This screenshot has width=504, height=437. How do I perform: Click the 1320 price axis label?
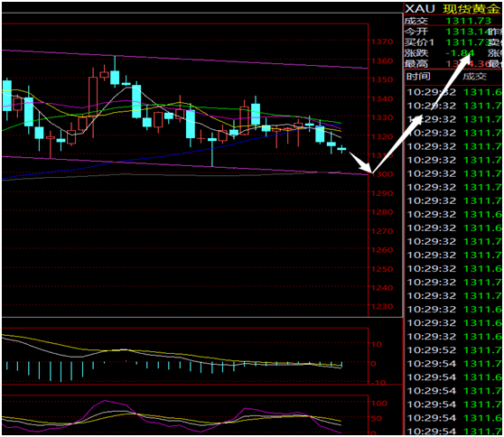(x=382, y=136)
